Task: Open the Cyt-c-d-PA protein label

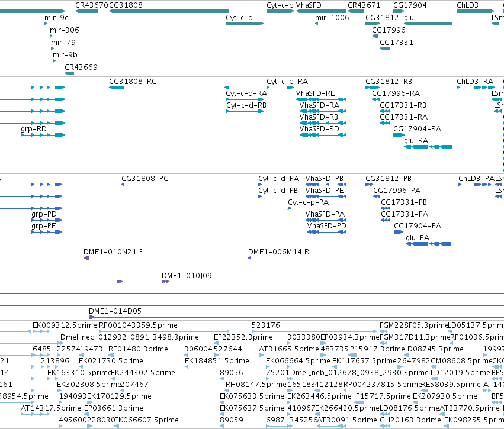Action: (x=279, y=179)
